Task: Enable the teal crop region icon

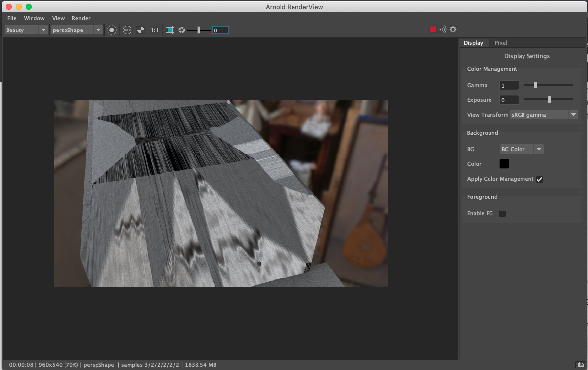Action: click(x=169, y=30)
